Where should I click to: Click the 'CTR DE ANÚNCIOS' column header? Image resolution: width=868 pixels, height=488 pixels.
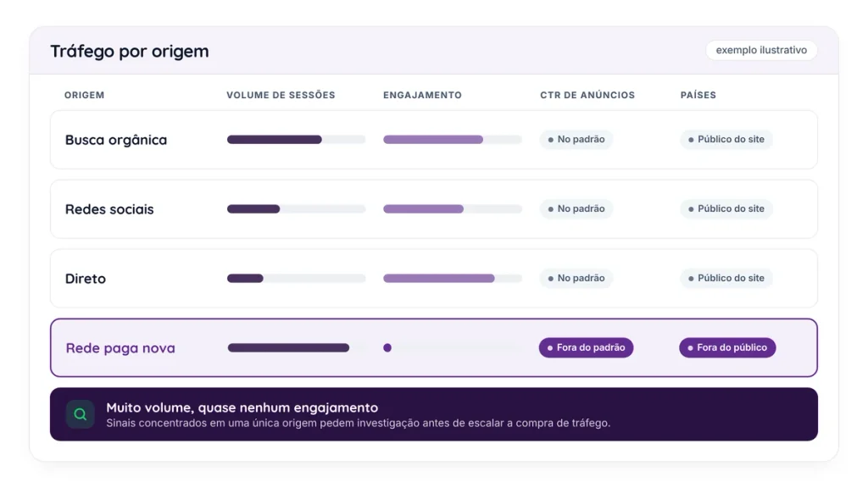587,95
